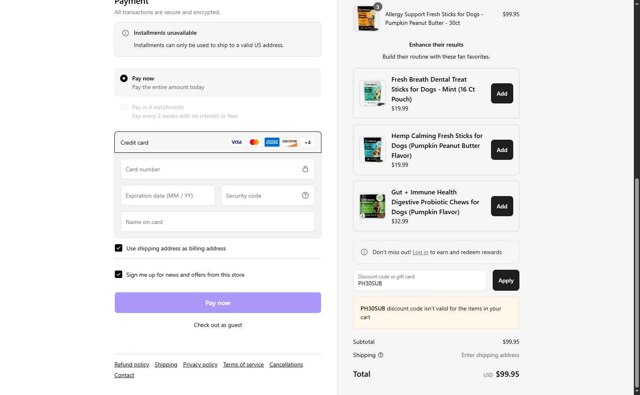The height and width of the screenshot is (395, 640).
Task: Click the Subtotal label
Action: pyautogui.click(x=363, y=342)
